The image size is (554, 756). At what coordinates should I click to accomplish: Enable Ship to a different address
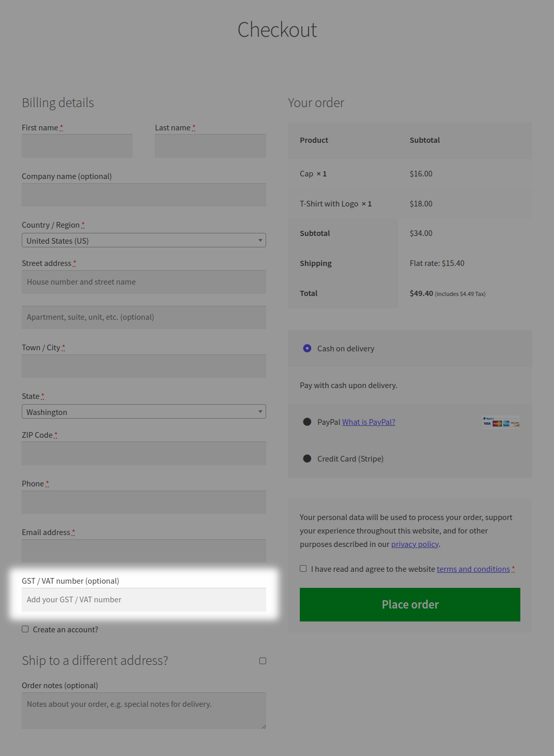263,660
